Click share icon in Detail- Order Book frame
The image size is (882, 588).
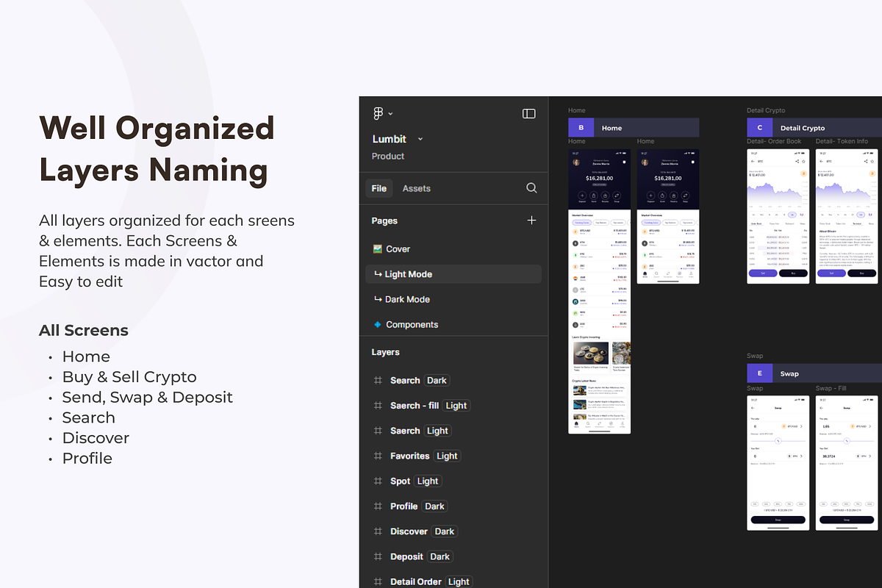797,161
